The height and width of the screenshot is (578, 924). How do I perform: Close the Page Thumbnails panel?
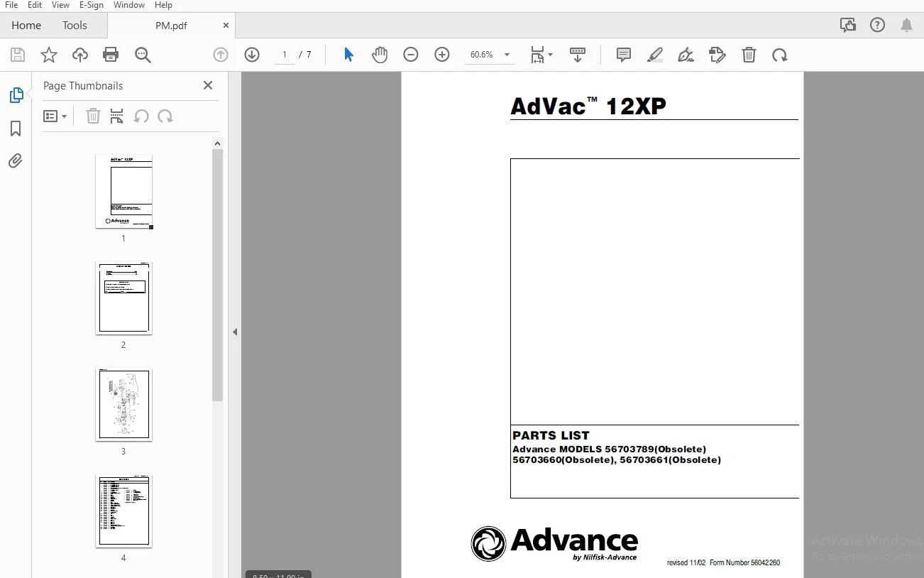pyautogui.click(x=208, y=85)
